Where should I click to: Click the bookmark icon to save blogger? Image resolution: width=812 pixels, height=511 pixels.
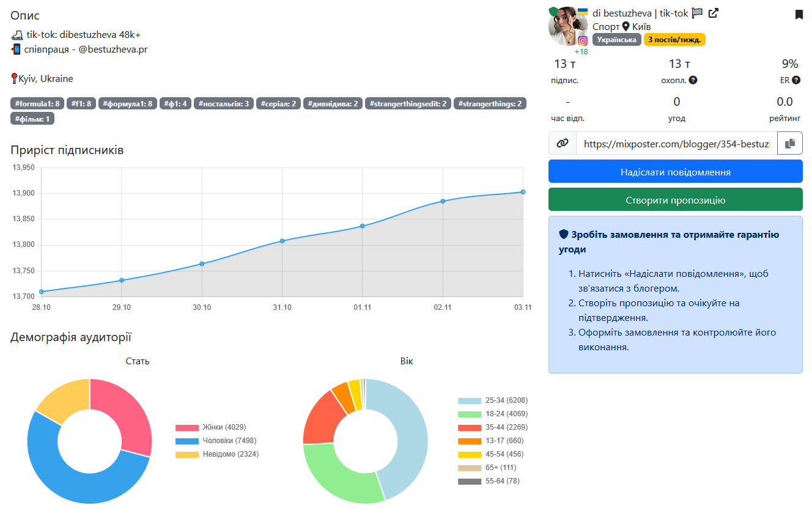tap(799, 15)
